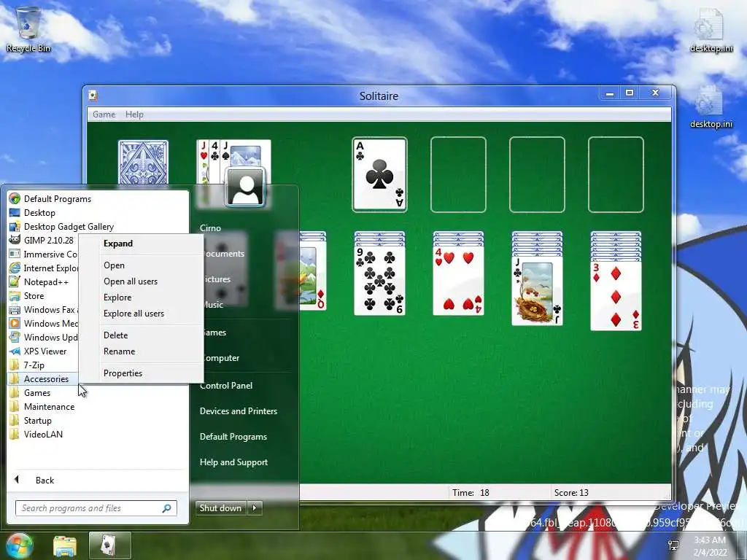The width and height of the screenshot is (747, 560).
Task: Click the Internet Explorer icon
Action: tap(15, 268)
